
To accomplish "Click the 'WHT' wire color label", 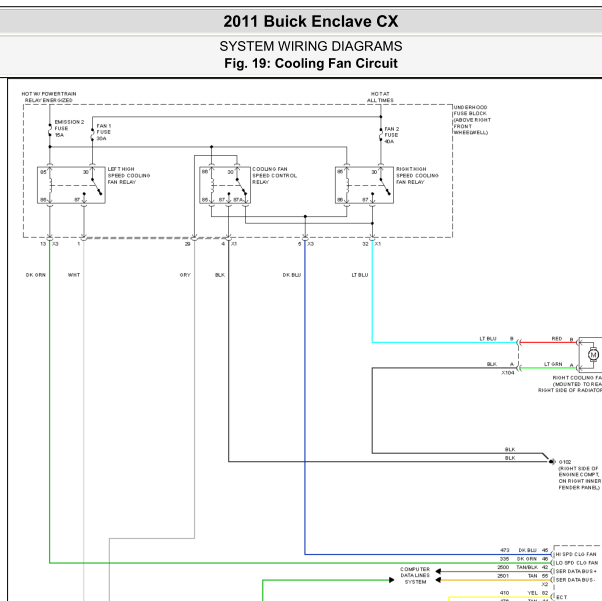I will pos(74,275).
